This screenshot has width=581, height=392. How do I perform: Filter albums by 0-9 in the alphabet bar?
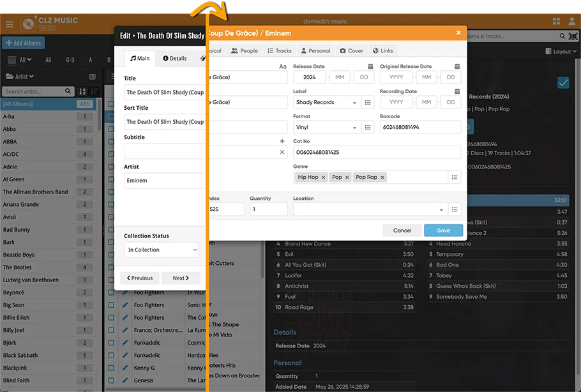(70, 59)
